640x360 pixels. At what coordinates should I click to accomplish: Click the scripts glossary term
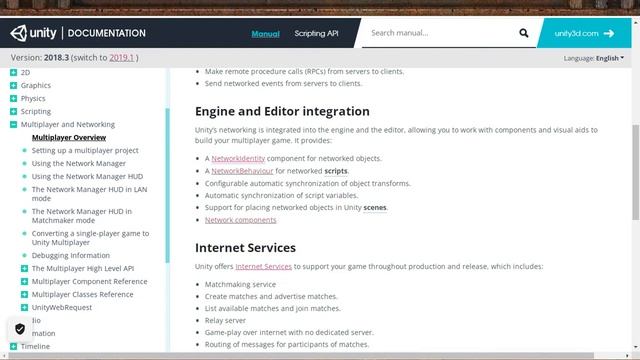(x=336, y=171)
